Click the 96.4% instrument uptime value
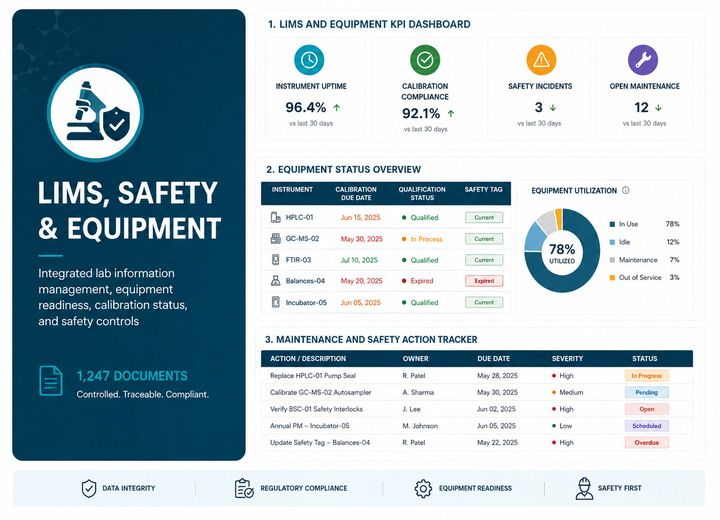The width and height of the screenshot is (720, 520). pyautogui.click(x=306, y=107)
